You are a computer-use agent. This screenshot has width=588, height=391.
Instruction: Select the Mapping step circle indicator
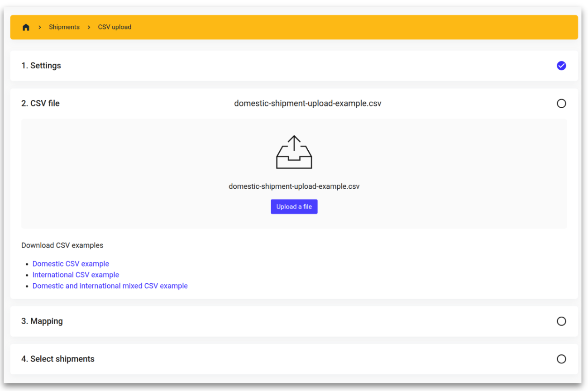[x=561, y=321]
